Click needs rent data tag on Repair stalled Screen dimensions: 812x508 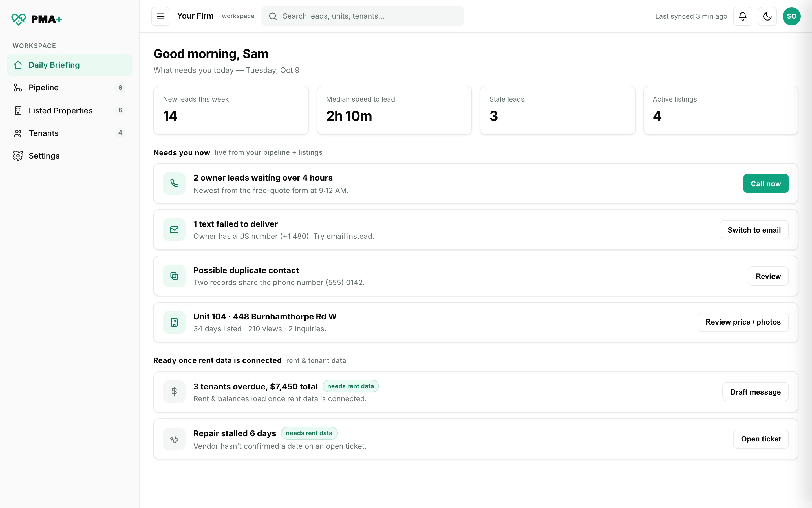click(309, 433)
